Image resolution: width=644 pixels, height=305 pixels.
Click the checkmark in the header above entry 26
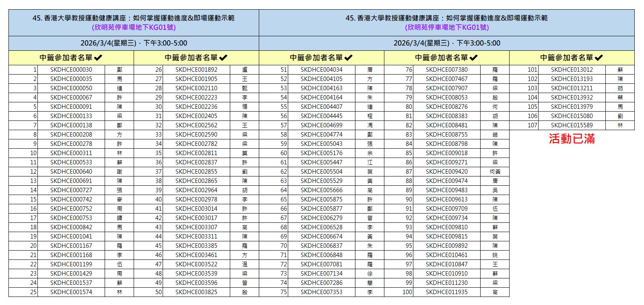tap(223, 58)
